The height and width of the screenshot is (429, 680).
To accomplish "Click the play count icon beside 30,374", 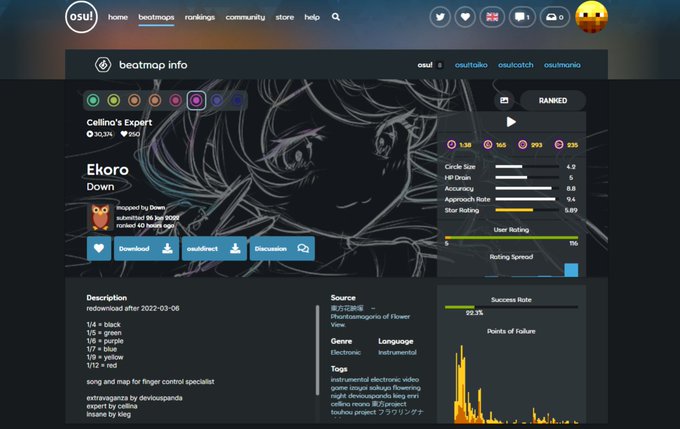I will click(90, 134).
